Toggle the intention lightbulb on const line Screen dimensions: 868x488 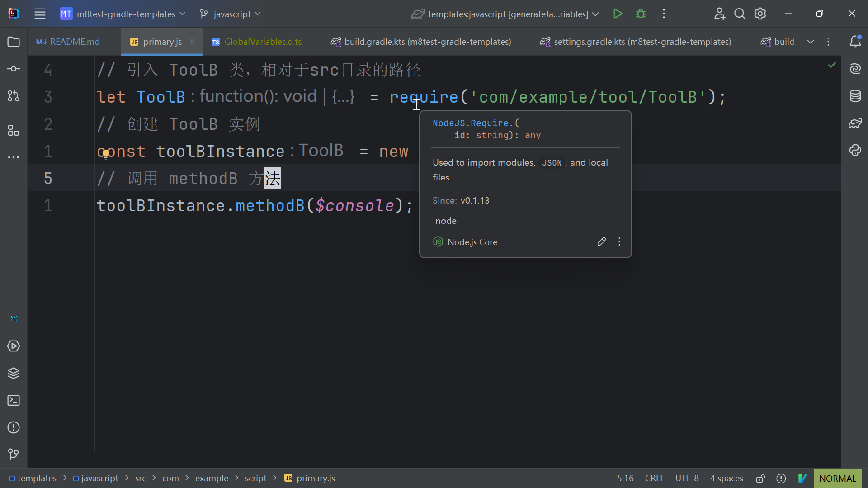[x=106, y=154]
